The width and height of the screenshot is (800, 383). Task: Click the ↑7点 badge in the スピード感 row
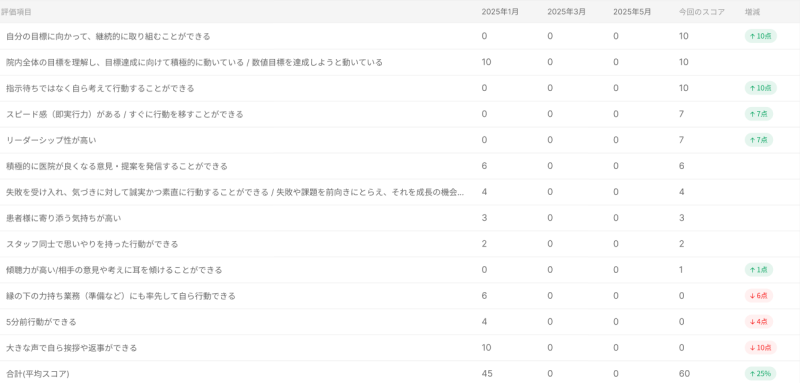759,114
